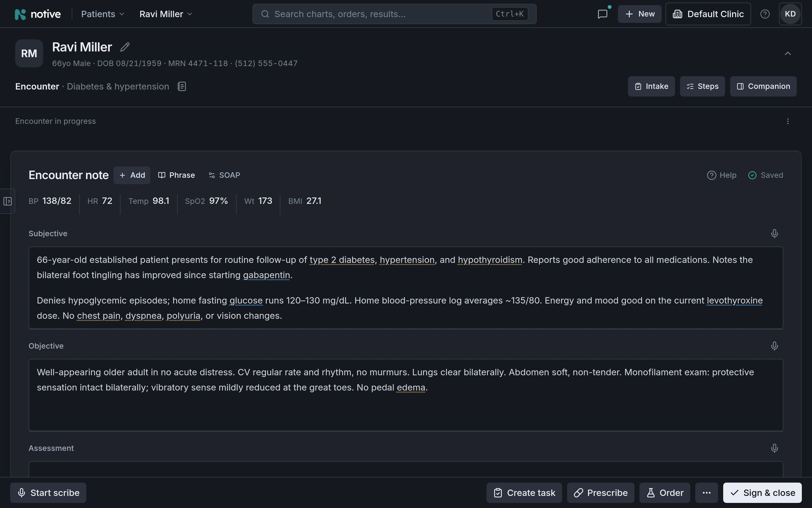This screenshot has width=812, height=508.
Task: Click the underlined term gabapentin
Action: pos(266,275)
